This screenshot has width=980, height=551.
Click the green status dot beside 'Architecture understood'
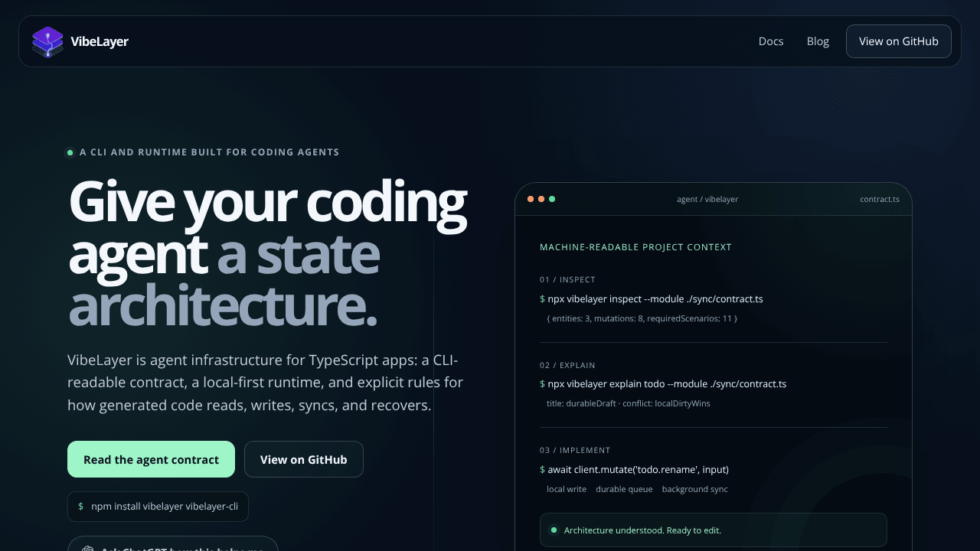pos(554,530)
